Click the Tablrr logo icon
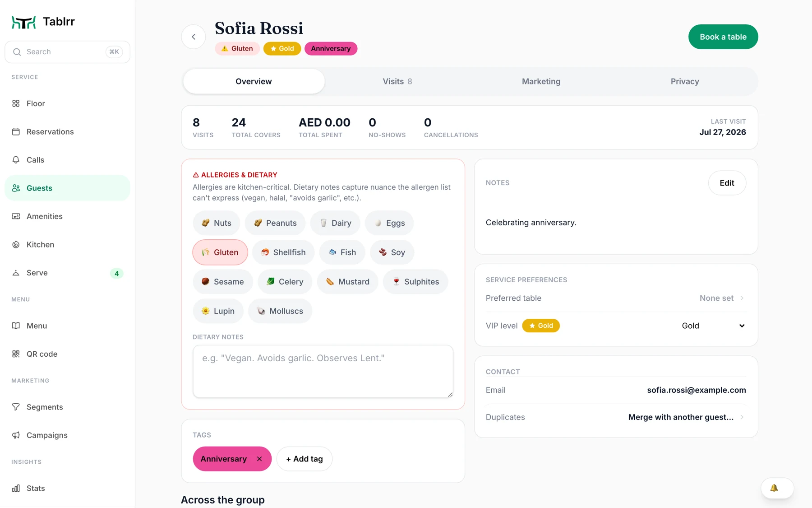This screenshot has width=812, height=508. [x=23, y=22]
